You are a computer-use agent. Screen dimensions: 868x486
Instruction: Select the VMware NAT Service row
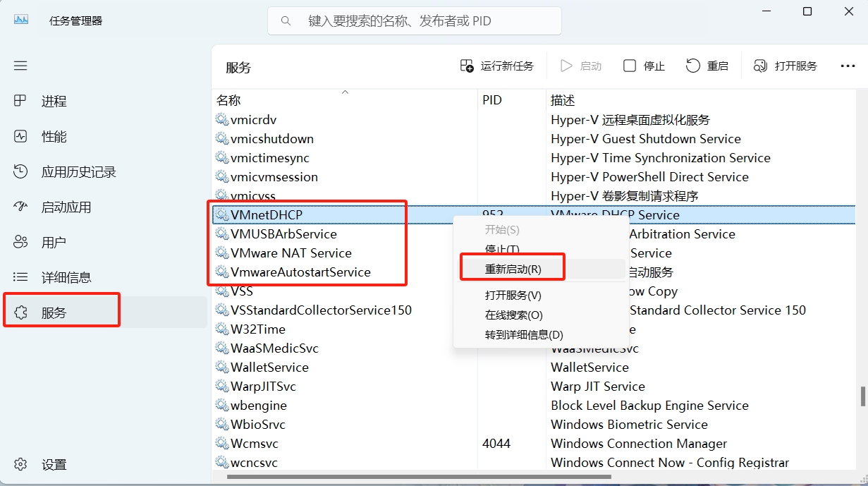[533, 253]
